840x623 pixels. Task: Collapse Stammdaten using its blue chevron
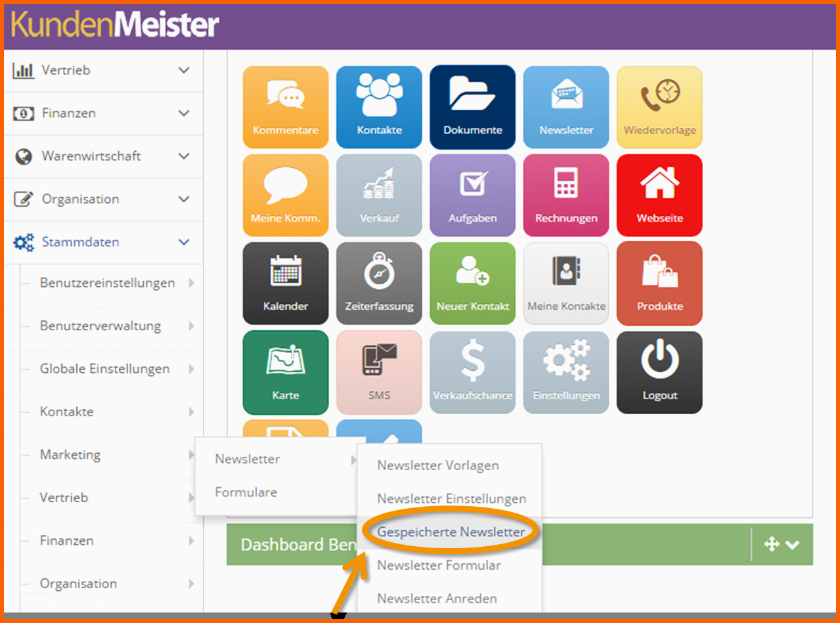184,242
